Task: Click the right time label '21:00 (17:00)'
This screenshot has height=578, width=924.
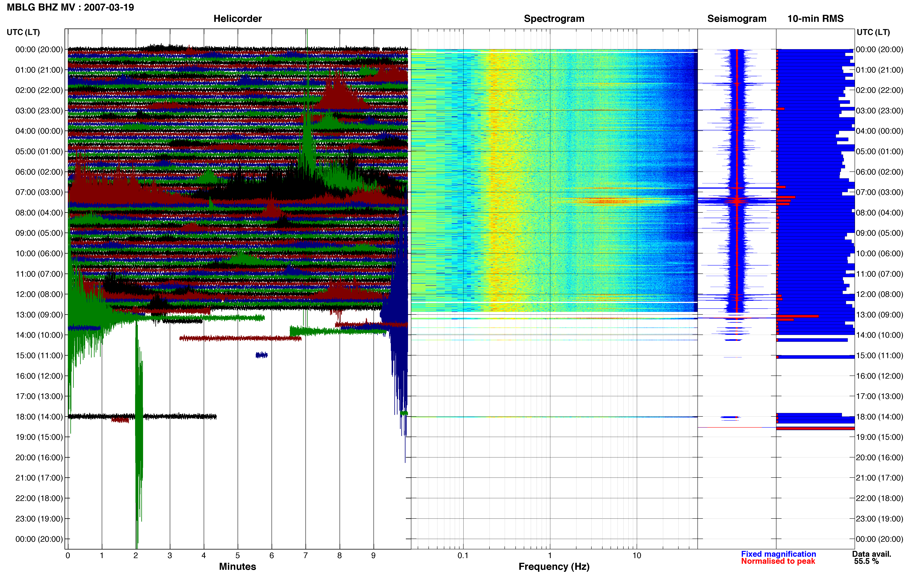Action: click(x=879, y=478)
